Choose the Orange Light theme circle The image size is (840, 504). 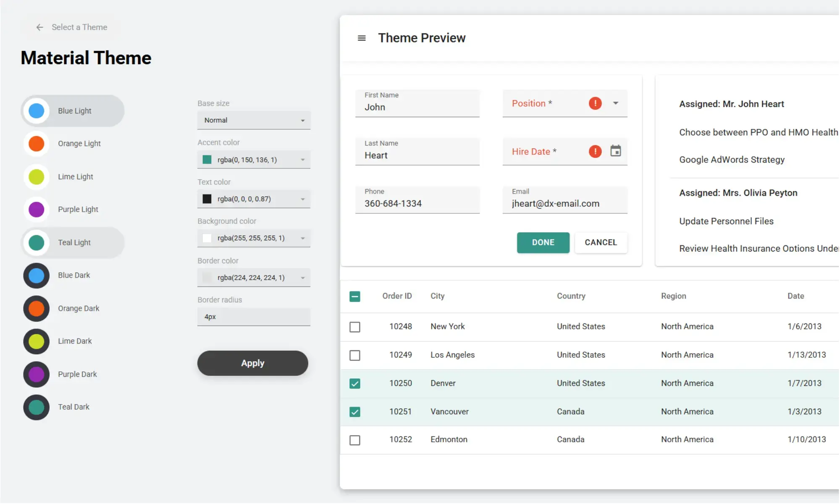click(x=37, y=144)
